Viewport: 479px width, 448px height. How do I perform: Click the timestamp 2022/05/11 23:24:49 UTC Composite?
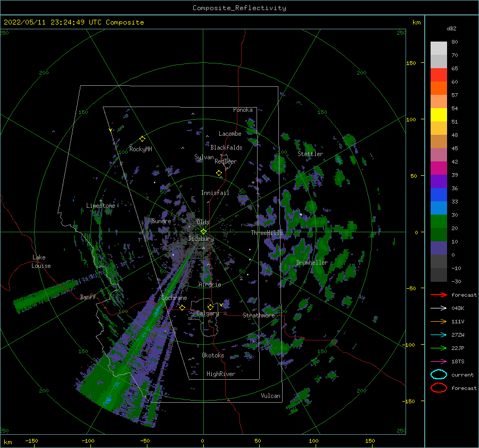[x=73, y=22]
